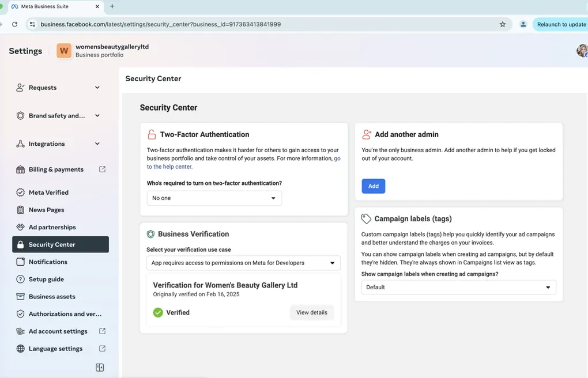The height and width of the screenshot is (378, 588).
Task: Click the View details button
Action: (312, 312)
